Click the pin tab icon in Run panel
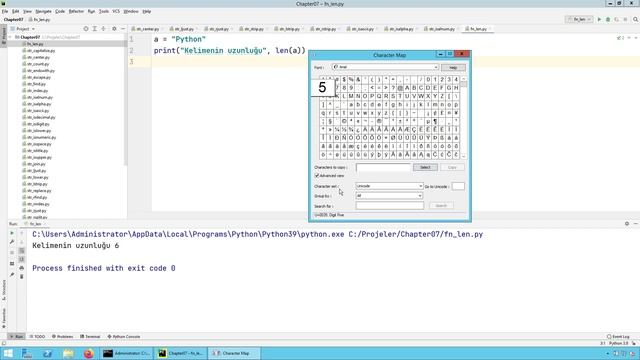640x360 pixels. coord(12,275)
